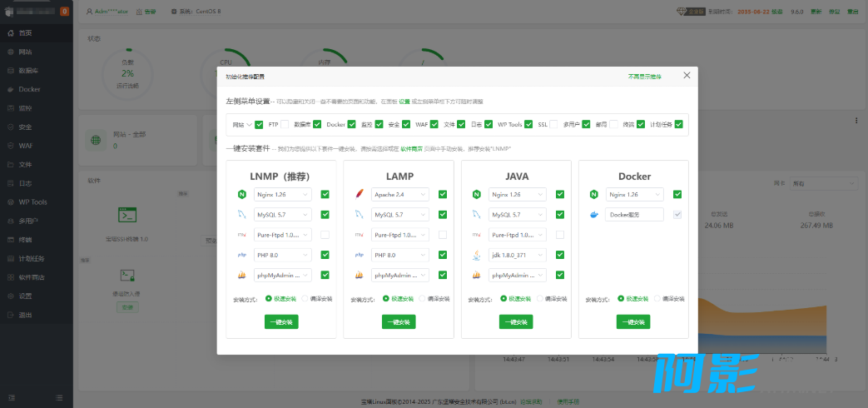Click the green 设置 link in dialog text
The height and width of the screenshot is (408, 868).
[404, 102]
